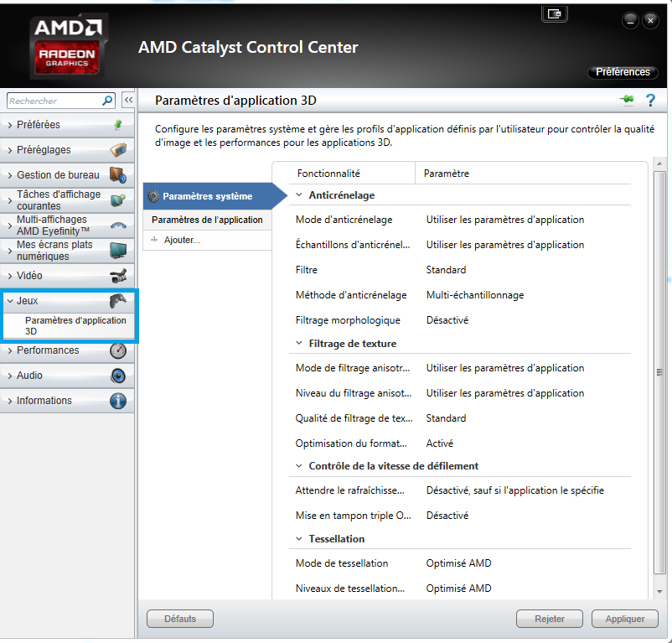Open the Préférences menu
This screenshot has height=643, width=672.
pos(623,72)
